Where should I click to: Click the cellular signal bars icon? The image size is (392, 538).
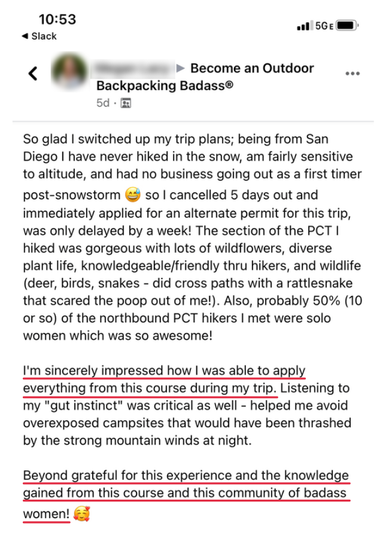(x=303, y=26)
